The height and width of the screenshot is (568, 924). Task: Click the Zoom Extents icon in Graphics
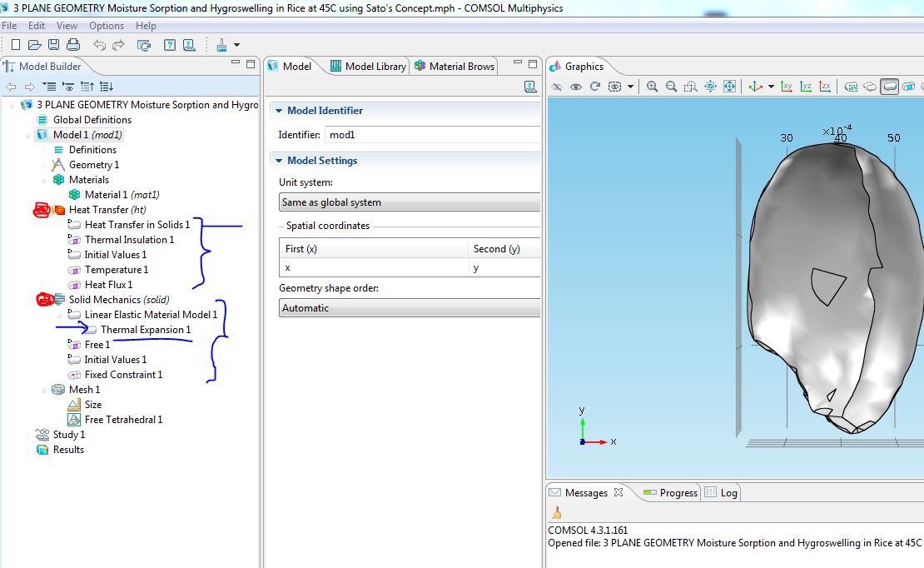pyautogui.click(x=729, y=87)
